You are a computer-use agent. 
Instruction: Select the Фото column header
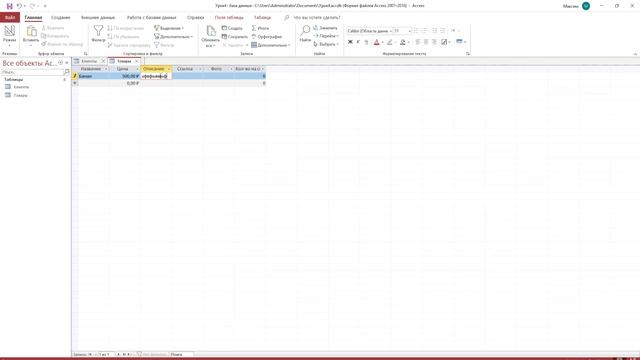coord(218,69)
